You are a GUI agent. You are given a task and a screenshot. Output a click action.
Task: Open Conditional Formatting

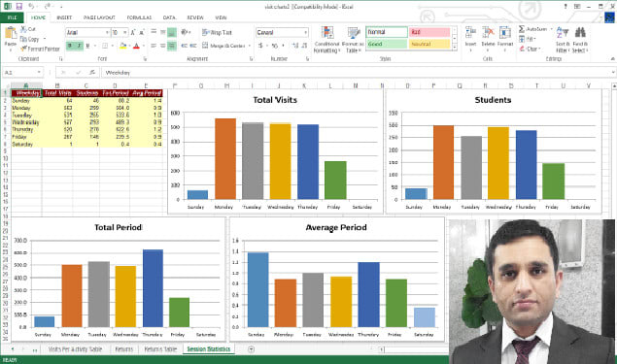[326, 40]
